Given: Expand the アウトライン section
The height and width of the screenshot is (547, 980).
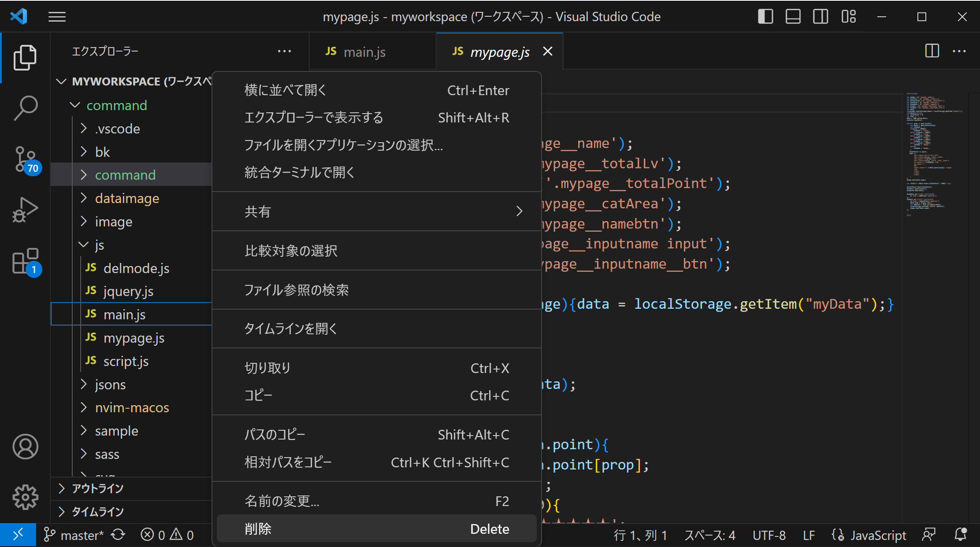Looking at the screenshot, I should (131, 488).
